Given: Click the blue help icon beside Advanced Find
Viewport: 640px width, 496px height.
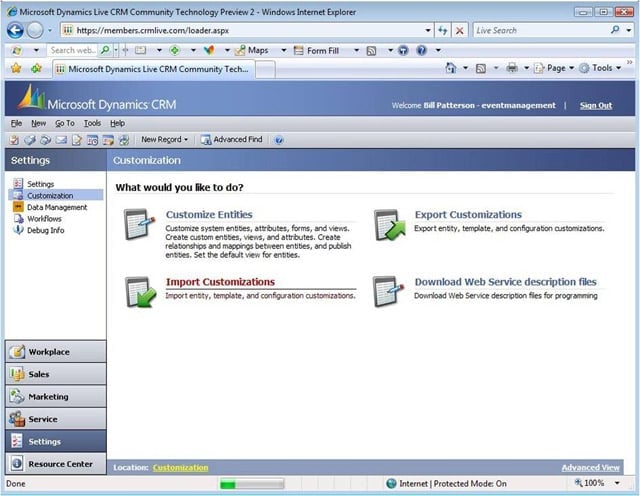Looking at the screenshot, I should 279,140.
